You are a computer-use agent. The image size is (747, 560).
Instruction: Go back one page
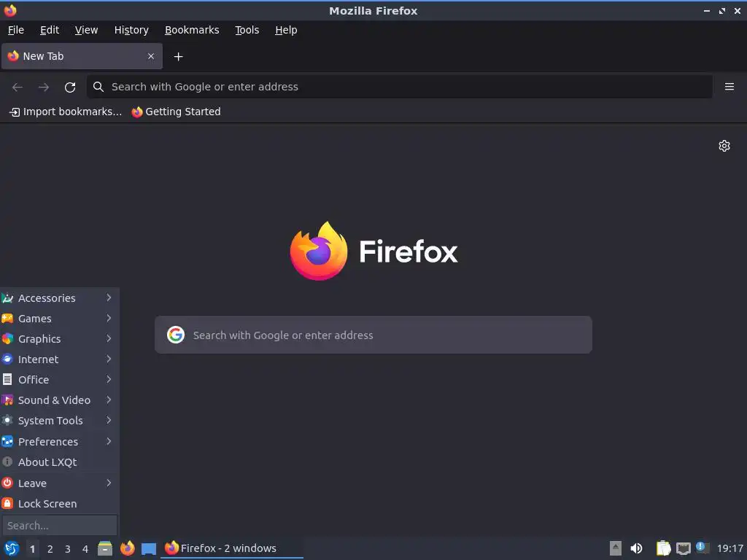(18, 87)
